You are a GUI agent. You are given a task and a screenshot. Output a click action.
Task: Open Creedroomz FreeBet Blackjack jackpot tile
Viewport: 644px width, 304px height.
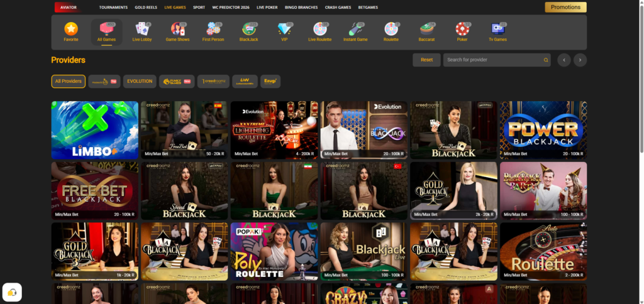pos(453,130)
